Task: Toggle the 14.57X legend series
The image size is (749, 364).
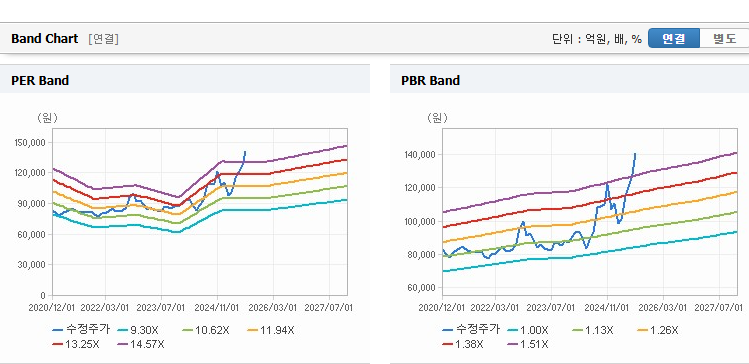Action: pyautogui.click(x=141, y=344)
